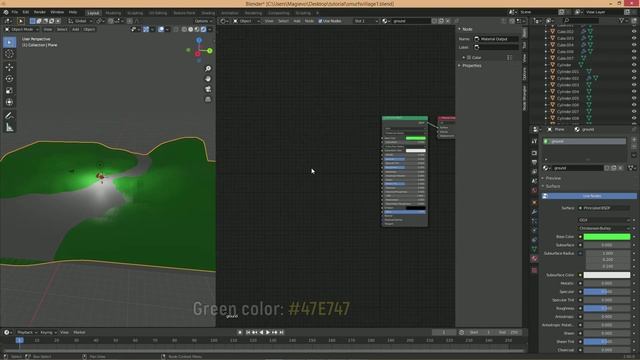Toggle visibility eye for Cylinder.001

[x=634, y=71]
